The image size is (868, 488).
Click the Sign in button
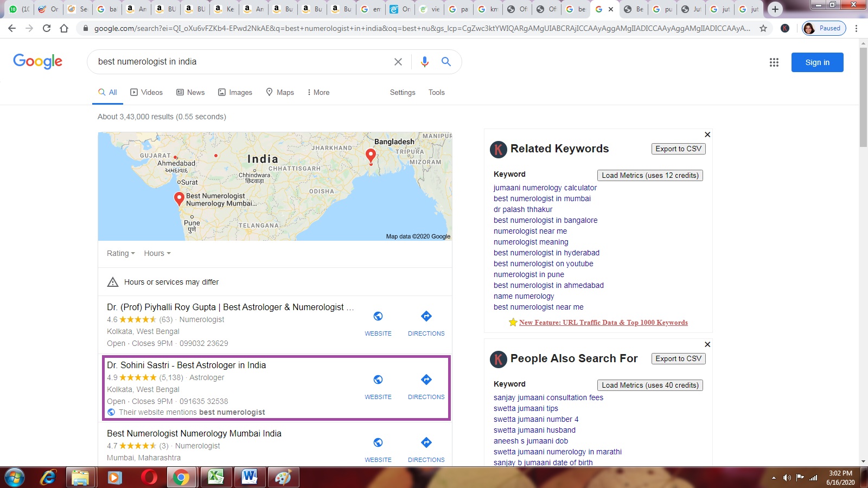[x=817, y=62]
